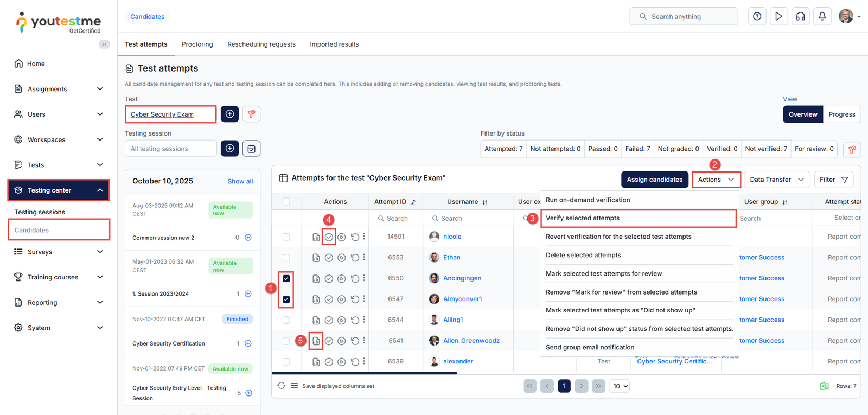The width and height of the screenshot is (868, 415).
Task: Open the report icon for attempt 6541
Action: (x=316, y=341)
